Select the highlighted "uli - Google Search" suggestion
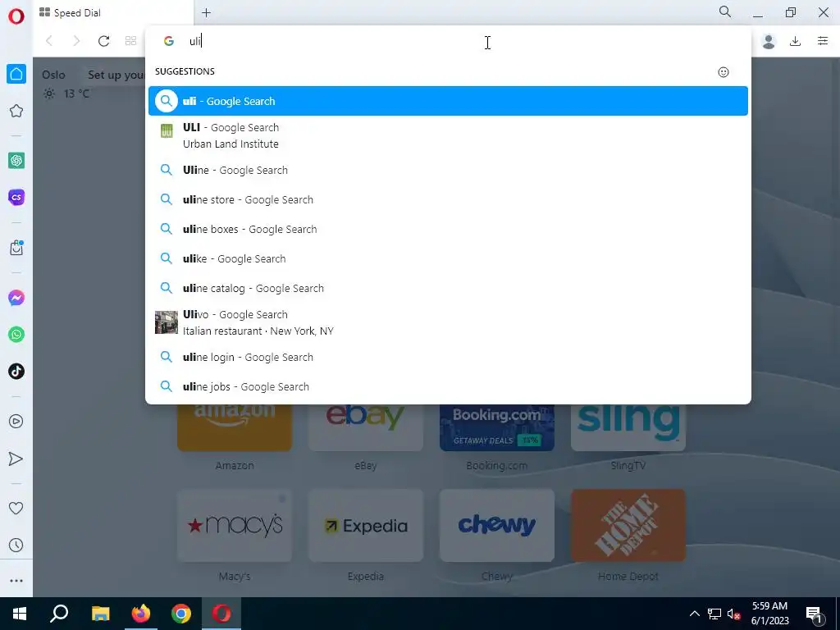The image size is (840, 630). [x=448, y=101]
